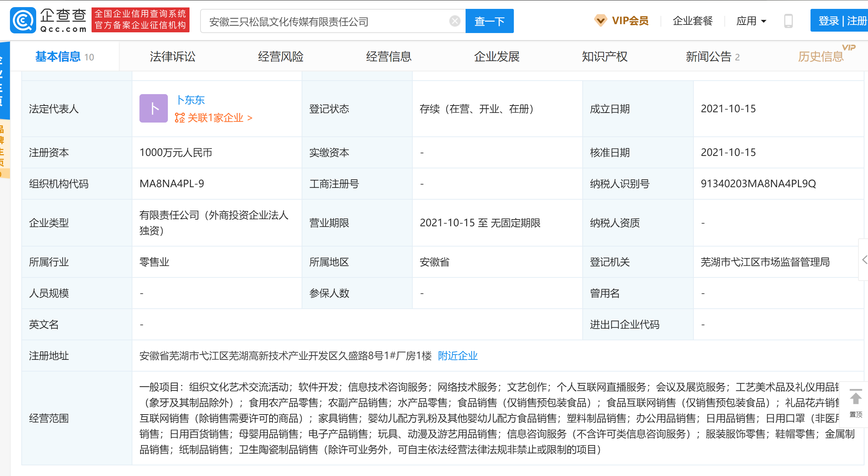This screenshot has height=476, width=868.
Task: Click registration authority 芜湖市弋江区市场监督管理局
Action: (765, 262)
